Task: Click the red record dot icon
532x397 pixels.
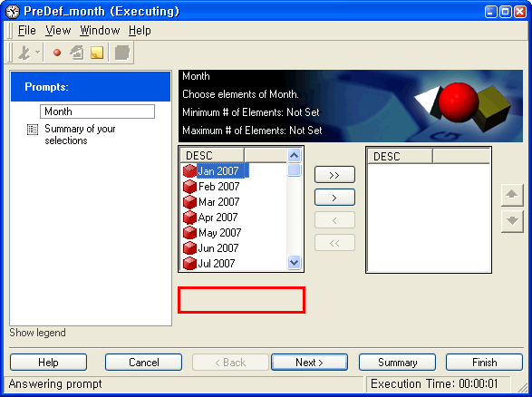Action: [57, 53]
